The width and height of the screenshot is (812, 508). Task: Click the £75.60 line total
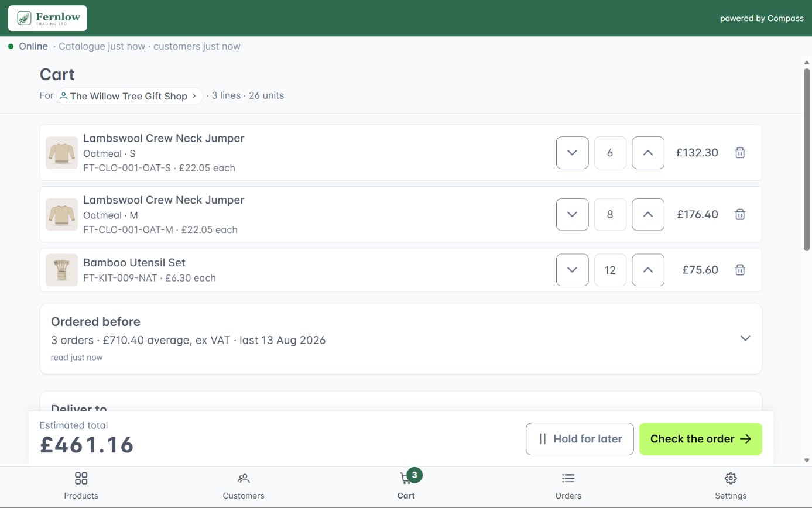700,270
